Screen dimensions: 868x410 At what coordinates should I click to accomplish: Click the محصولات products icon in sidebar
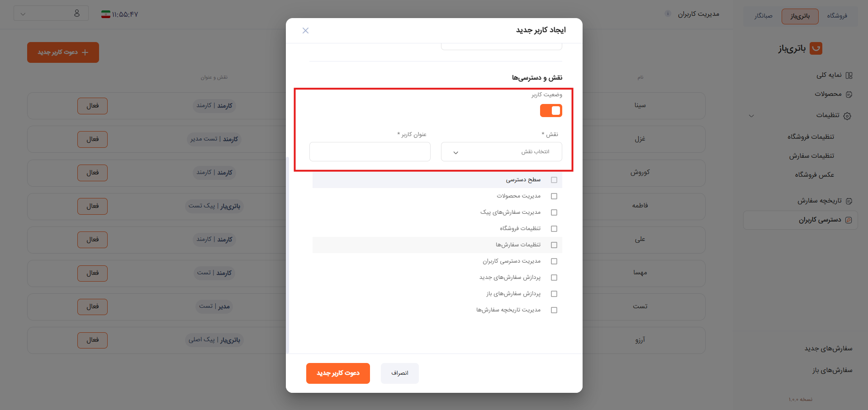click(849, 94)
